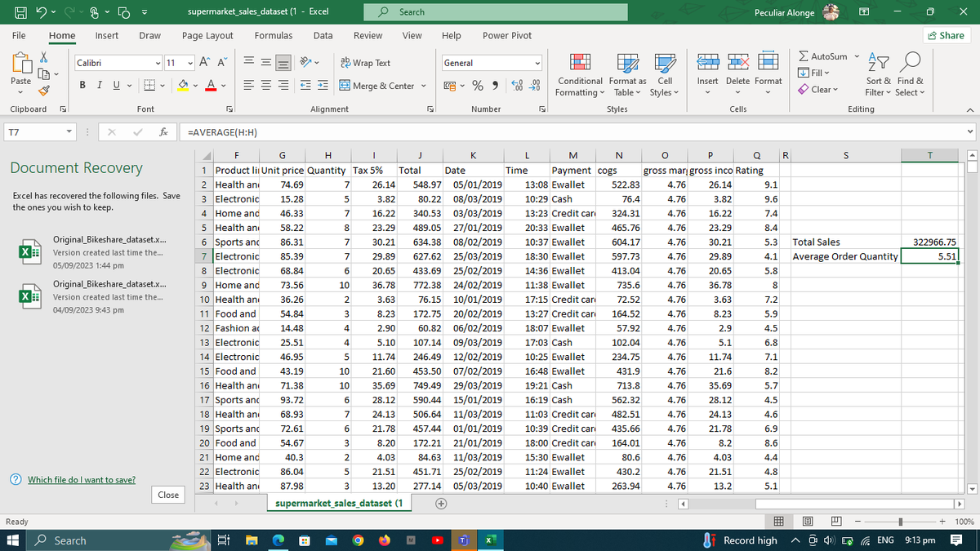Toggle Align Left horizontal alignment

point(250,86)
